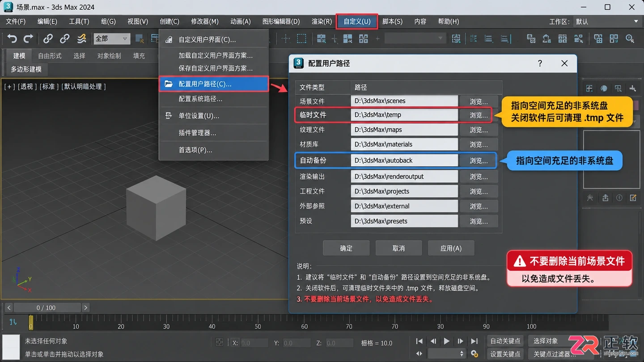Click the [透视] perspective viewport label
Screen dimensions: 644x362
tap(26, 86)
